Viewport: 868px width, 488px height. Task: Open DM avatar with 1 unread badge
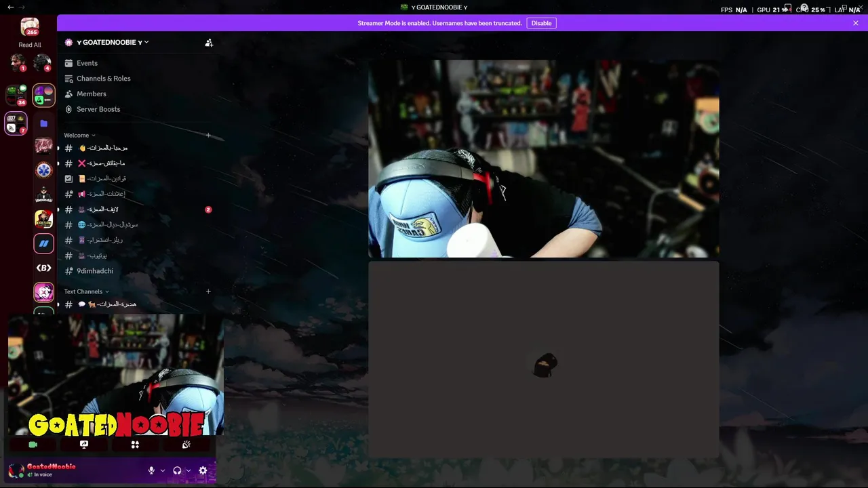pyautogui.click(x=18, y=63)
